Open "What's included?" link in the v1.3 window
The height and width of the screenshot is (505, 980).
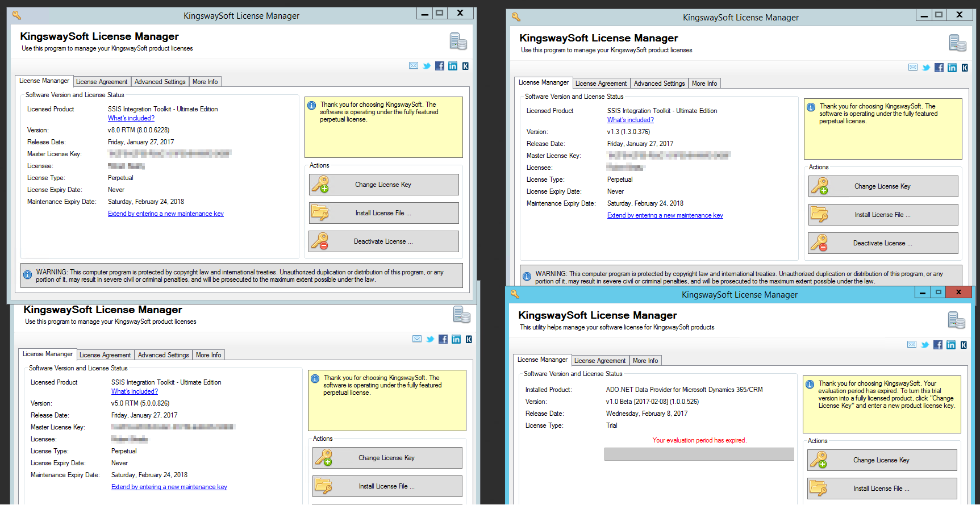631,120
